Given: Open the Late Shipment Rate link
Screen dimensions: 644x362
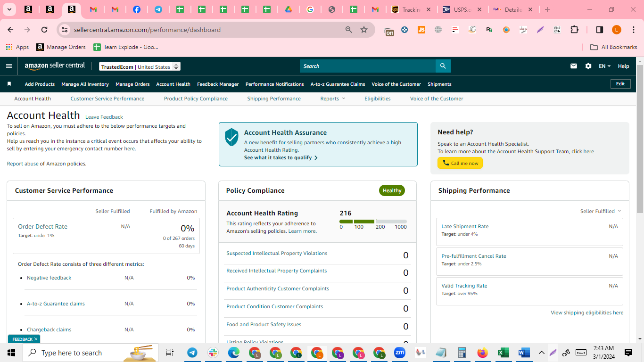Looking at the screenshot, I should coord(465,226).
